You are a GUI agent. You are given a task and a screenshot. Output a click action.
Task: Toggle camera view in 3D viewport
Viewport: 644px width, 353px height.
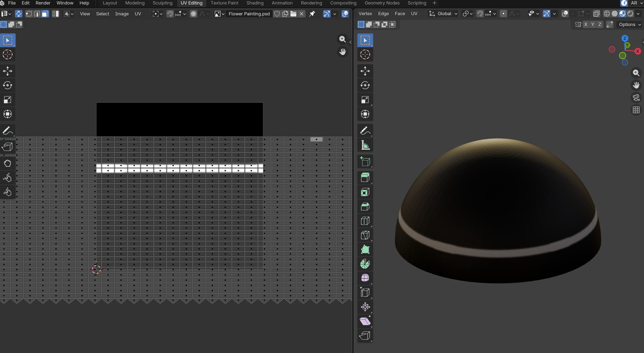point(636,98)
